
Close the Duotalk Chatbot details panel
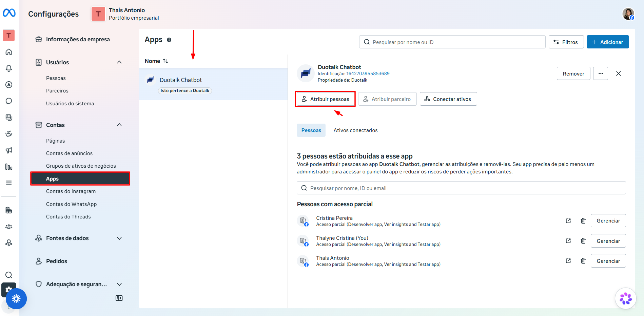point(619,73)
